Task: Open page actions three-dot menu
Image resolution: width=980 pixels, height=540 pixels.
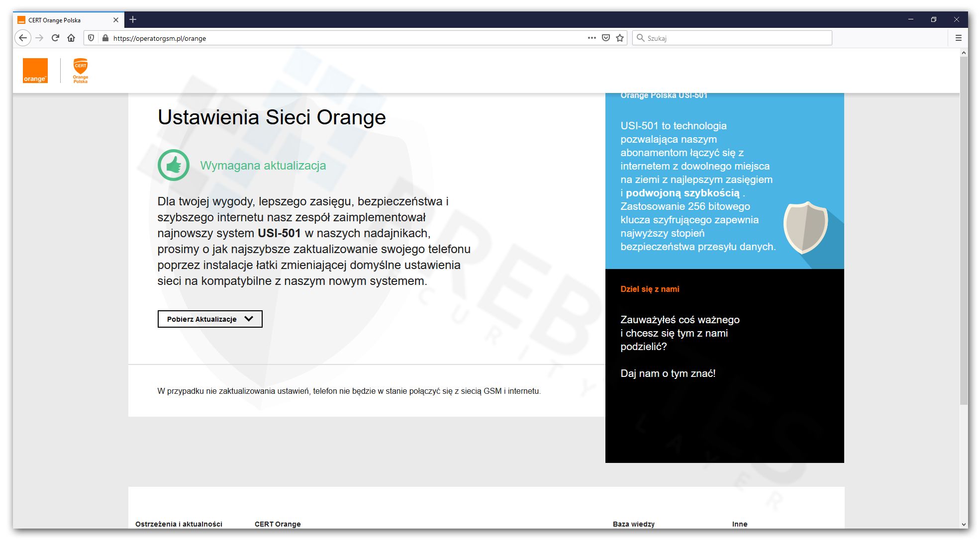Action: point(591,38)
